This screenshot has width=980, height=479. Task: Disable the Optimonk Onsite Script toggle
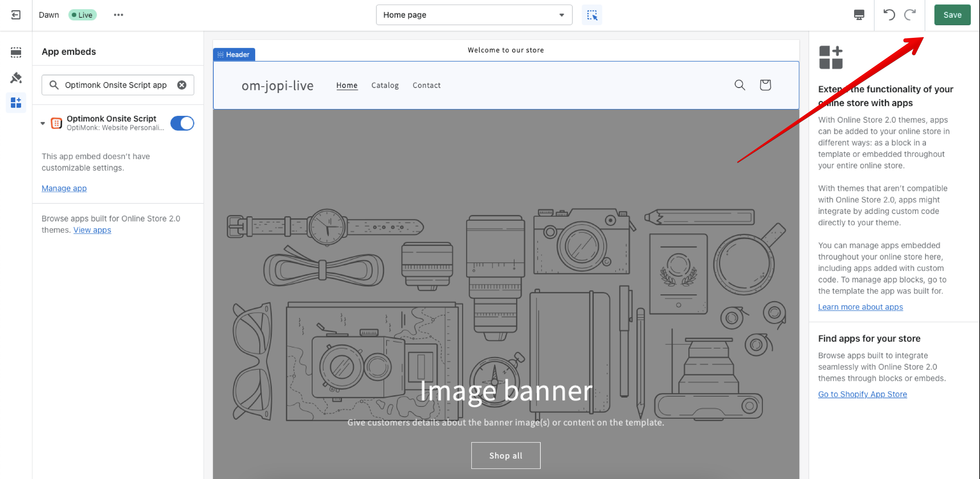(x=182, y=123)
